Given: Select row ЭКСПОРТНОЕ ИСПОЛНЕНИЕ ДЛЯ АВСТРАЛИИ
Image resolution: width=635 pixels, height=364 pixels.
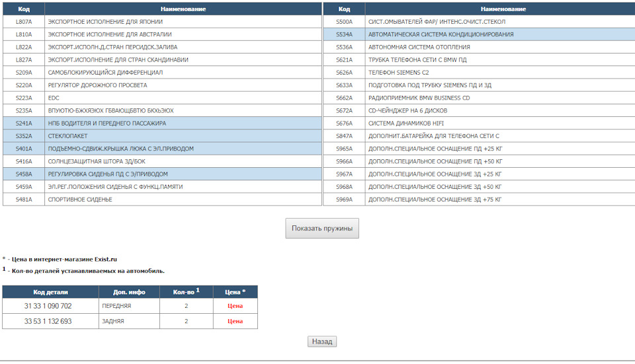Looking at the screenshot, I should click(x=163, y=34).
